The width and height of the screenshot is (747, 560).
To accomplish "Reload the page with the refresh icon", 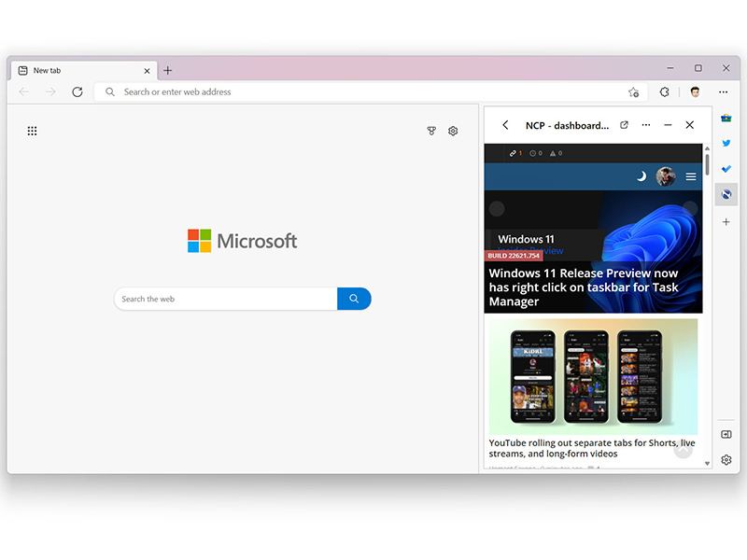I will (78, 91).
